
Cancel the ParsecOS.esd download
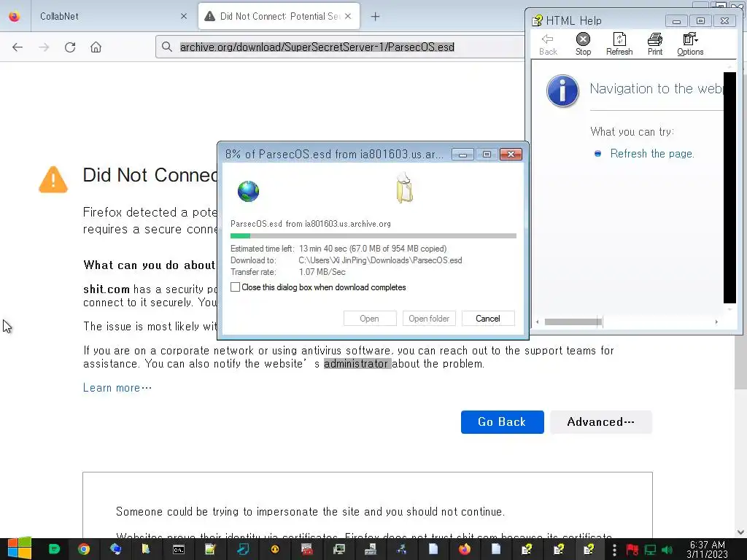(488, 319)
